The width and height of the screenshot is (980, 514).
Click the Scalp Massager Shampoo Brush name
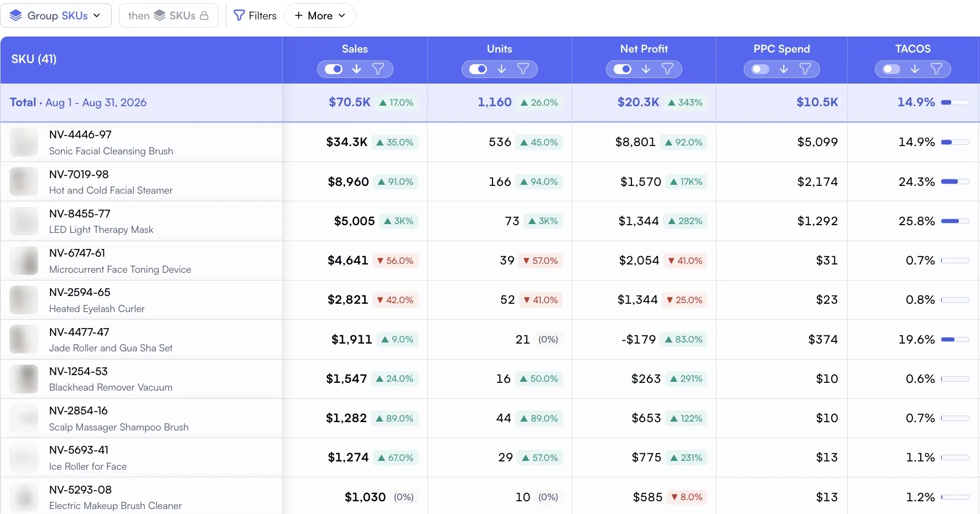coord(119,427)
